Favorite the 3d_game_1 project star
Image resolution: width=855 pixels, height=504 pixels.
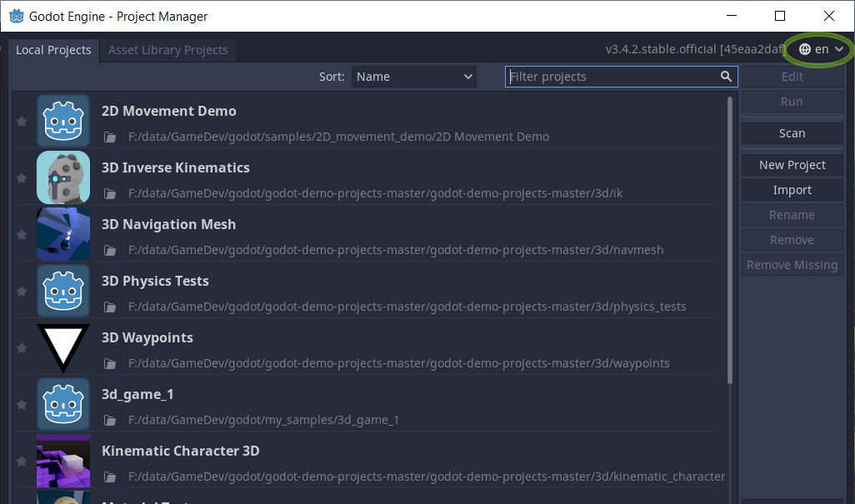click(x=22, y=405)
